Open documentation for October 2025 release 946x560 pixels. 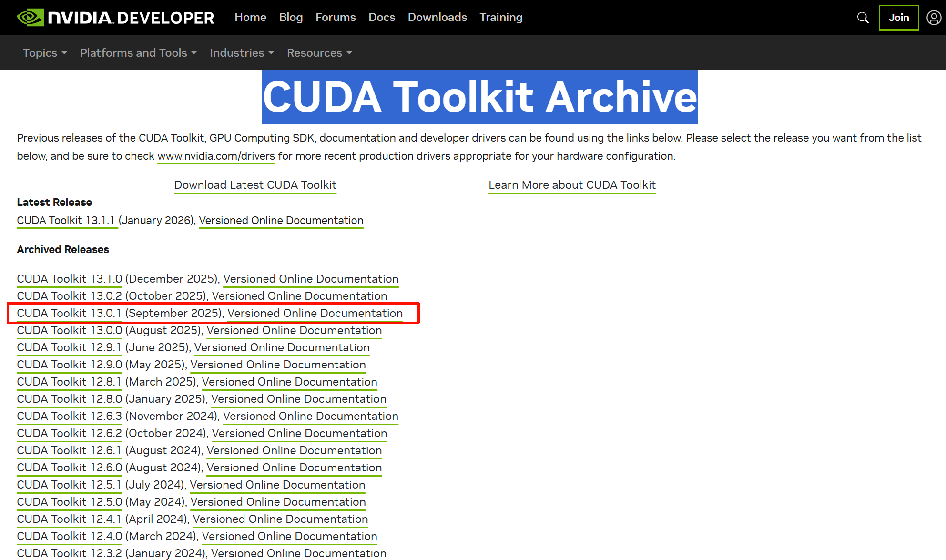tap(299, 296)
